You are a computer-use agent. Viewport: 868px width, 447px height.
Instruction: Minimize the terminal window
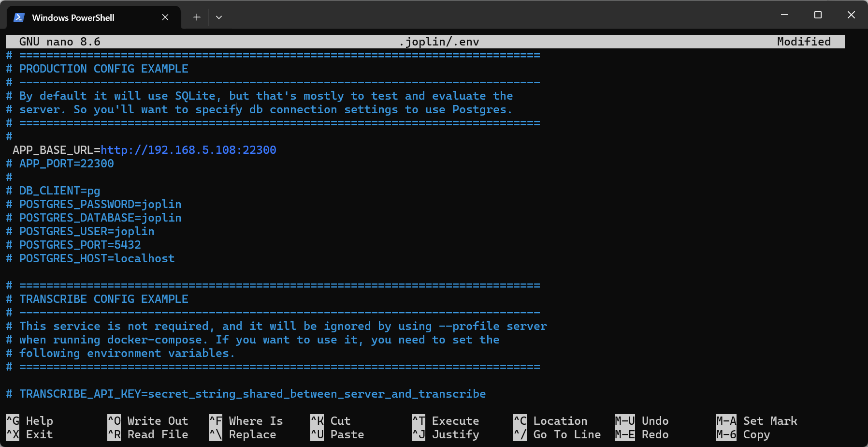pyautogui.click(x=785, y=15)
